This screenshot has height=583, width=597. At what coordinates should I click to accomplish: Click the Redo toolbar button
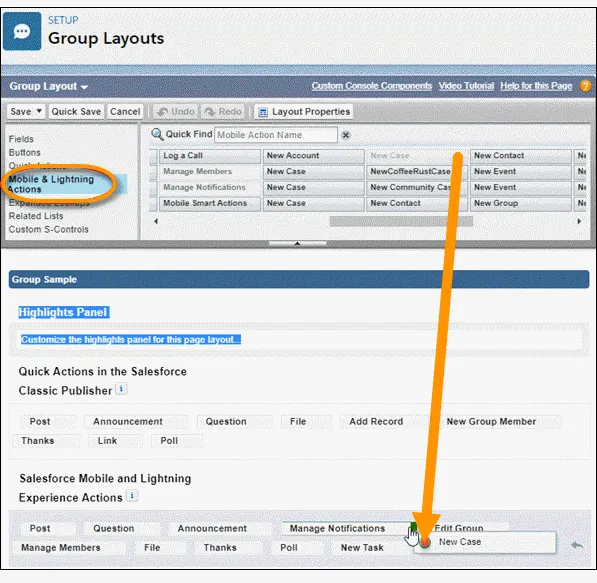(223, 112)
